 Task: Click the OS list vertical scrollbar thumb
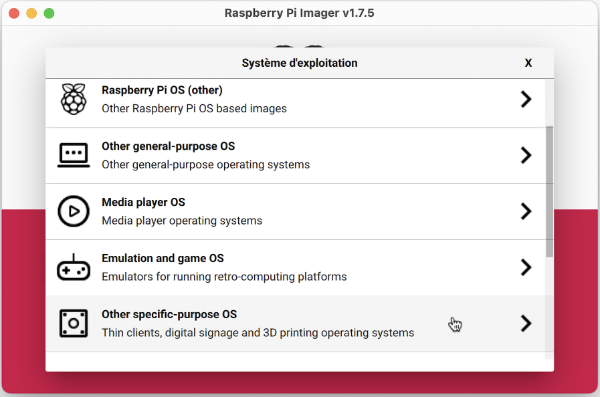(x=549, y=191)
